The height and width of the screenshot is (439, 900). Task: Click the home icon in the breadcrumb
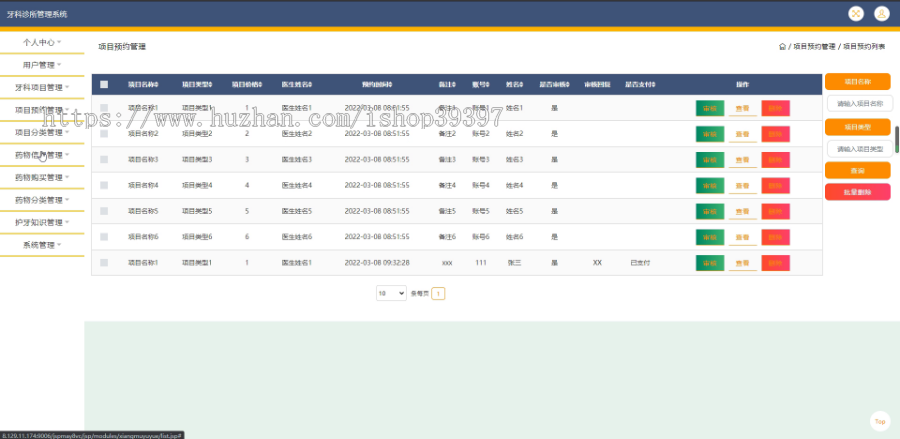[782, 47]
